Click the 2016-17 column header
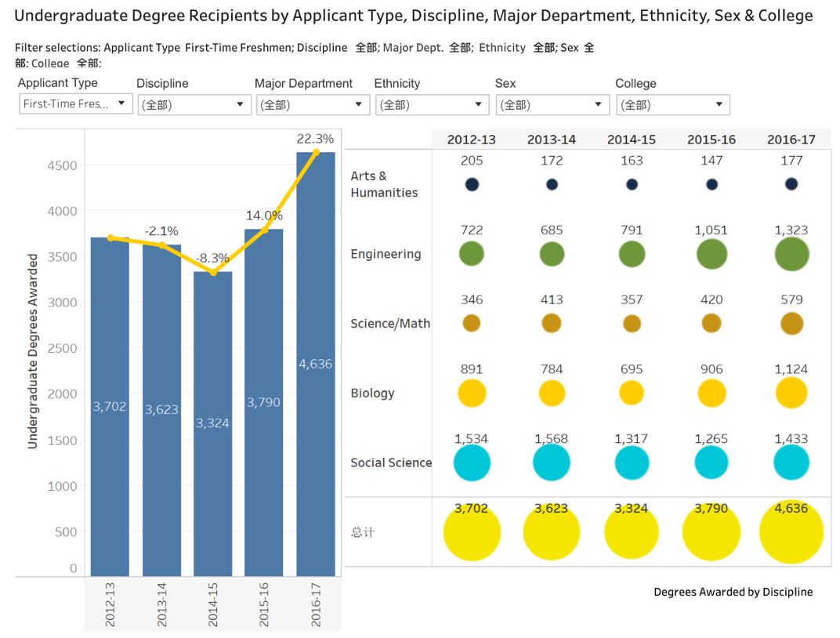This screenshot has height=638, width=840. (x=791, y=140)
